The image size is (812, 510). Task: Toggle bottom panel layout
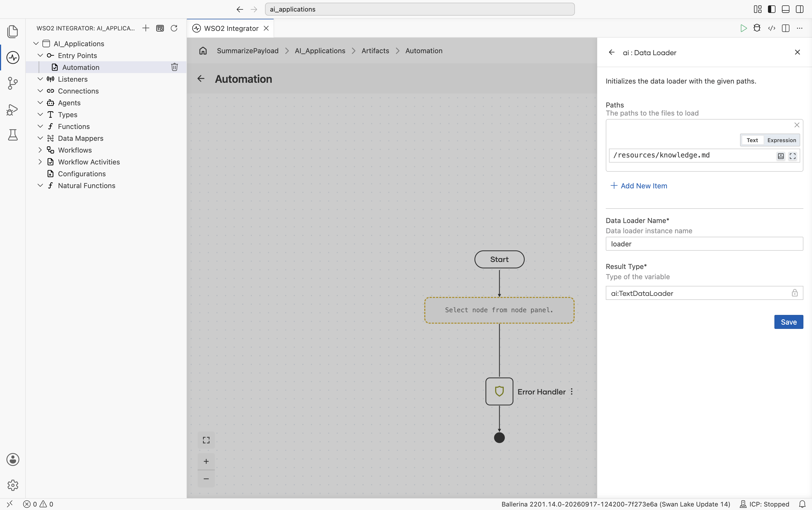coord(785,9)
